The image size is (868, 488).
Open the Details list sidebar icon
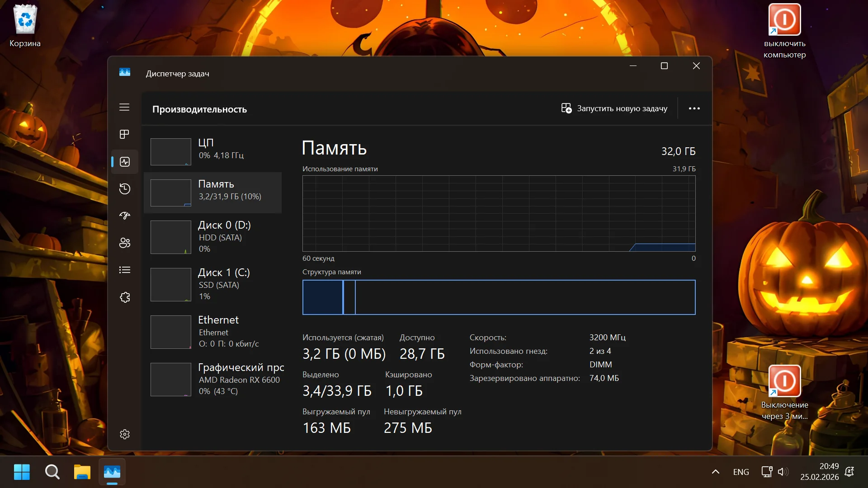click(x=125, y=270)
